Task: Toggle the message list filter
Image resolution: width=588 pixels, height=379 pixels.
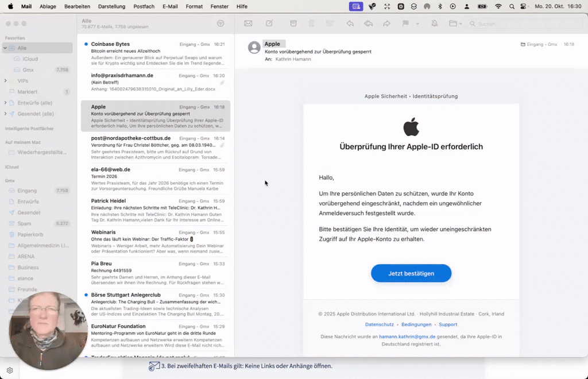Action: pyautogui.click(x=220, y=23)
